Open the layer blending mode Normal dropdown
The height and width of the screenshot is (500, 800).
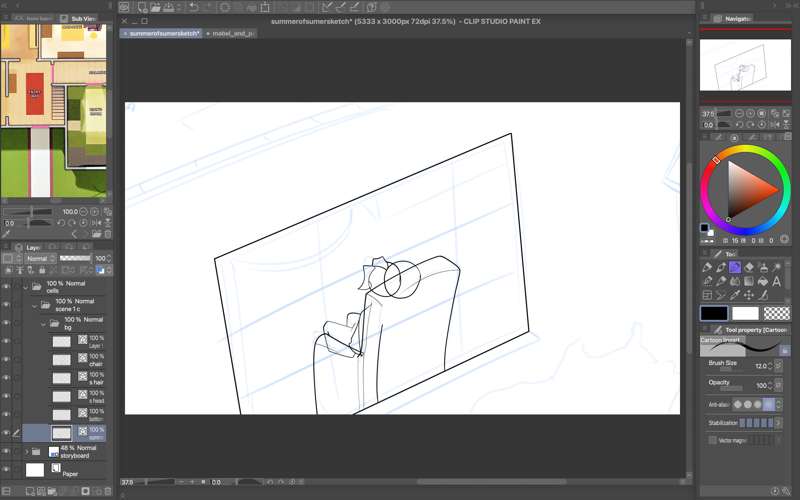tap(41, 258)
